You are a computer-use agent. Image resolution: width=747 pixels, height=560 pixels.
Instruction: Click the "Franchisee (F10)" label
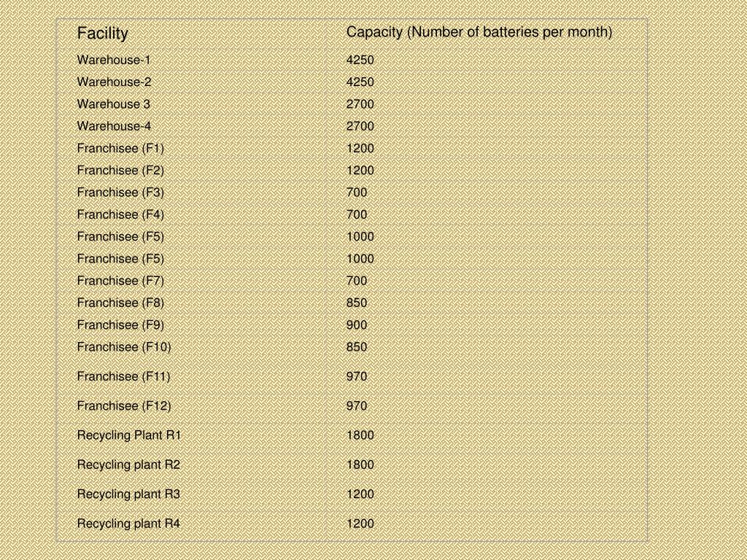[124, 347]
